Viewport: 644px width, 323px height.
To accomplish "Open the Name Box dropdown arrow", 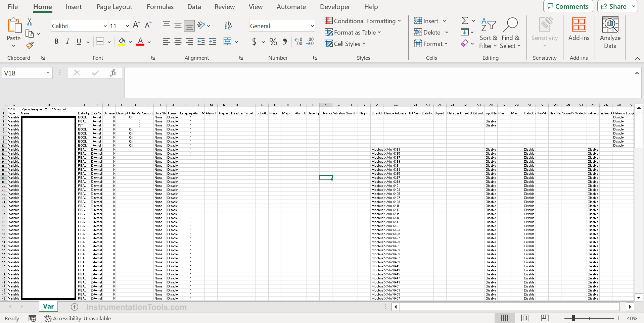I will pyautogui.click(x=48, y=73).
